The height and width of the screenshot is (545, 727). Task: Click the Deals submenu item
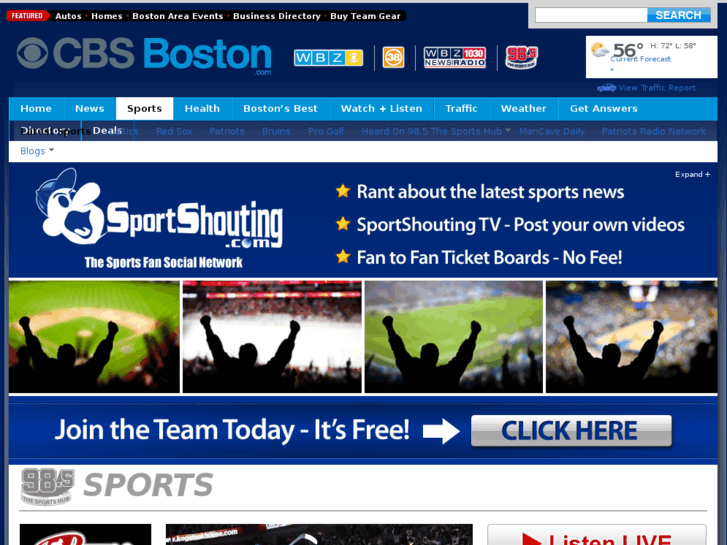tap(107, 131)
